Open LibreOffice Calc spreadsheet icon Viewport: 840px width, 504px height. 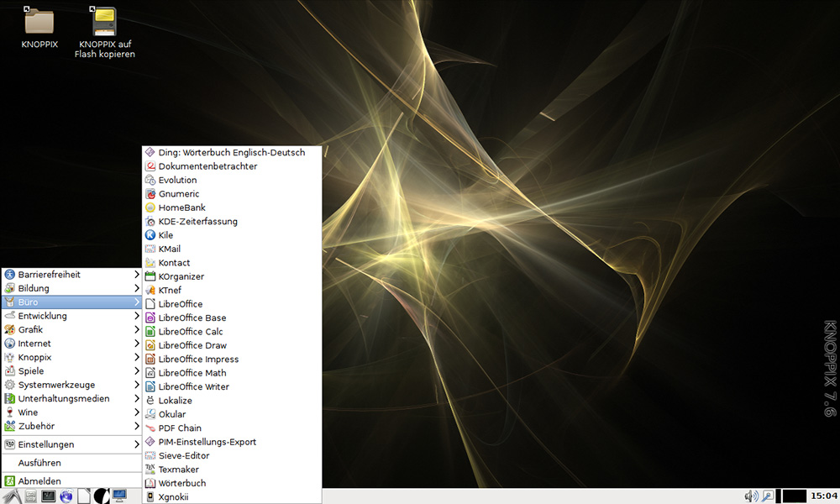tap(150, 332)
